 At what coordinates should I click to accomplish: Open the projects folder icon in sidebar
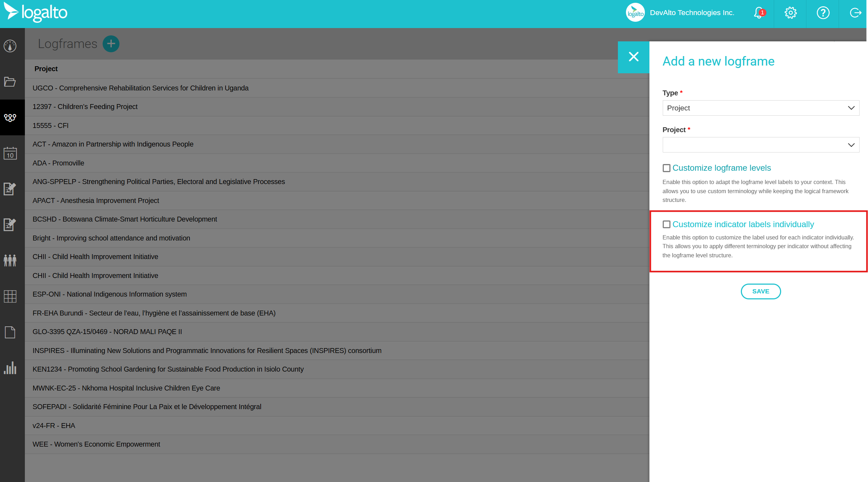pos(10,82)
